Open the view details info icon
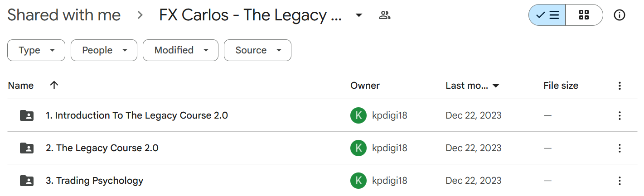This screenshot has width=644, height=196. click(x=619, y=15)
